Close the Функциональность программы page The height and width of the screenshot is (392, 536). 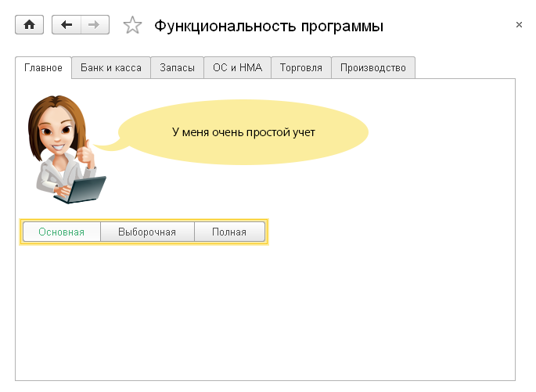click(x=519, y=25)
